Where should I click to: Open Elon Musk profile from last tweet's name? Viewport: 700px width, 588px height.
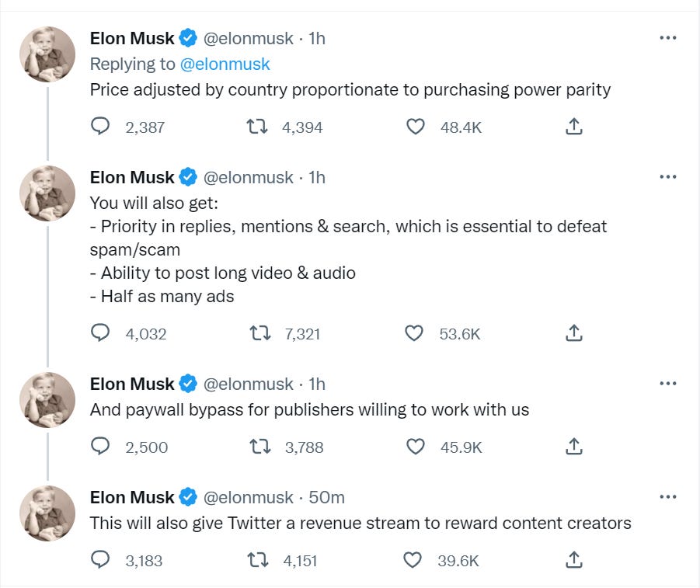[x=132, y=497]
